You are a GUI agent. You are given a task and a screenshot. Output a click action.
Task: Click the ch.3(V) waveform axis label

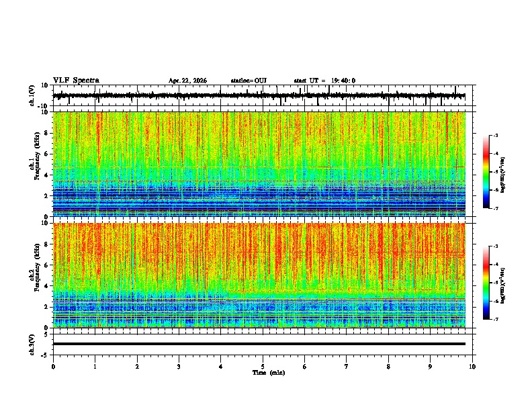pyautogui.click(x=32, y=345)
